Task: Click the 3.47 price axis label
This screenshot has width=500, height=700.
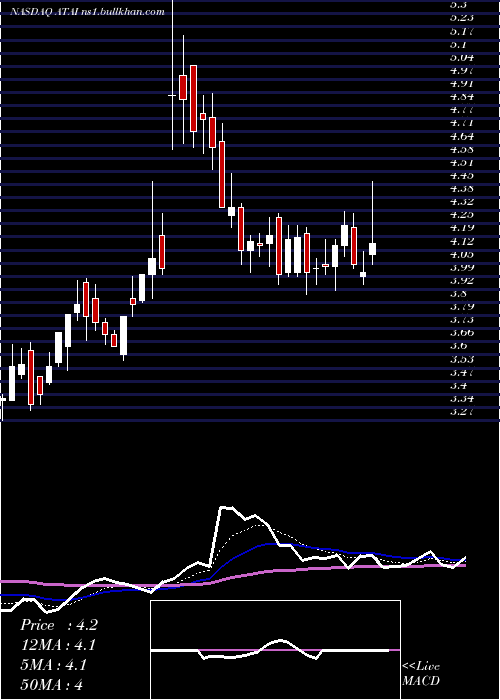Action: 462,372
